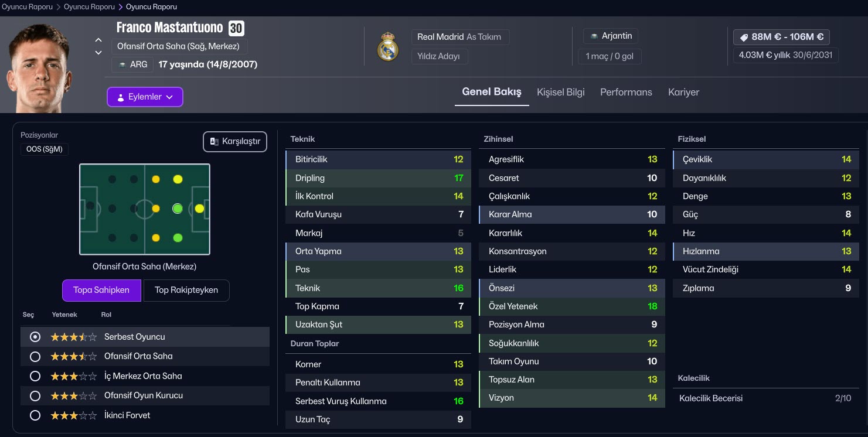The width and height of the screenshot is (868, 437).
Task: Open the Performans tab
Action: click(x=626, y=93)
